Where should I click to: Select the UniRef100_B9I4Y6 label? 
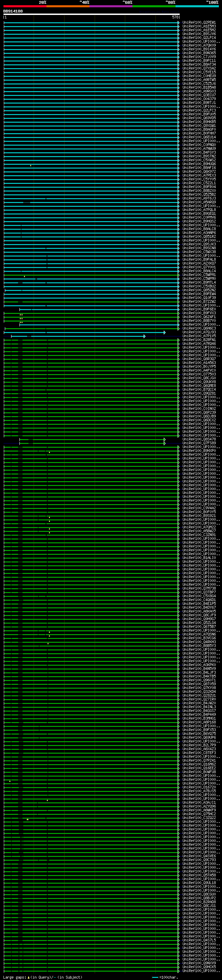coord(199,49)
